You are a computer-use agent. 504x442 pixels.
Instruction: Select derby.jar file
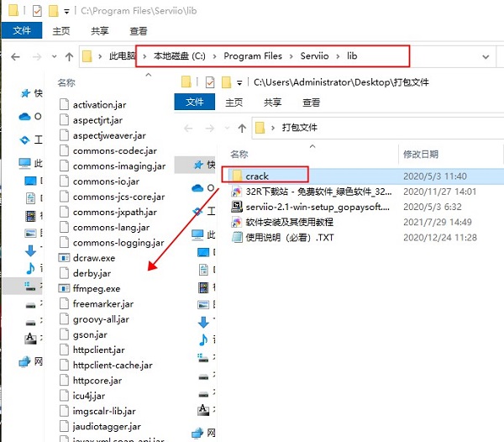85,274
